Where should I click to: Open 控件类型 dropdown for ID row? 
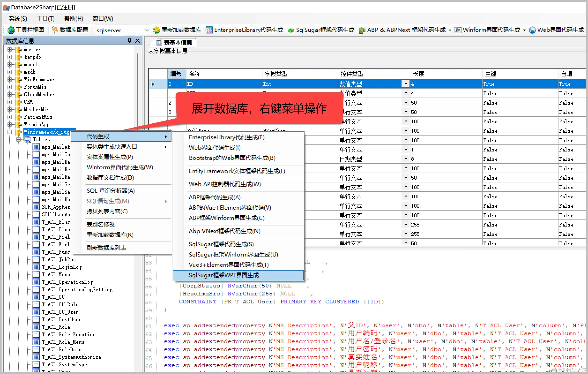[x=406, y=84]
